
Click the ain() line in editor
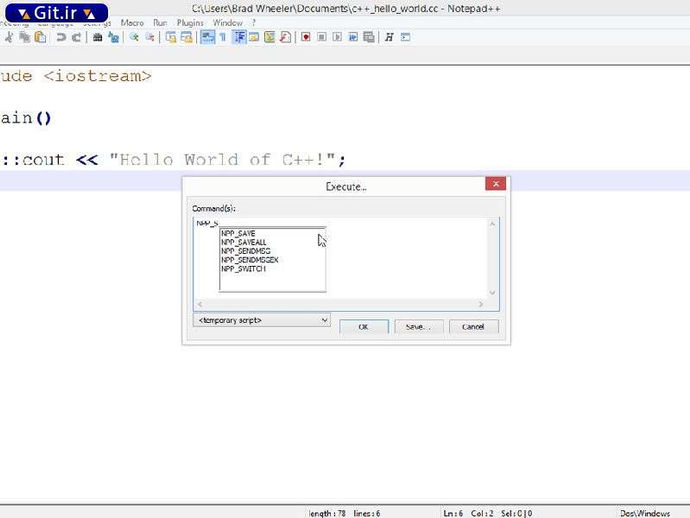pos(26,118)
